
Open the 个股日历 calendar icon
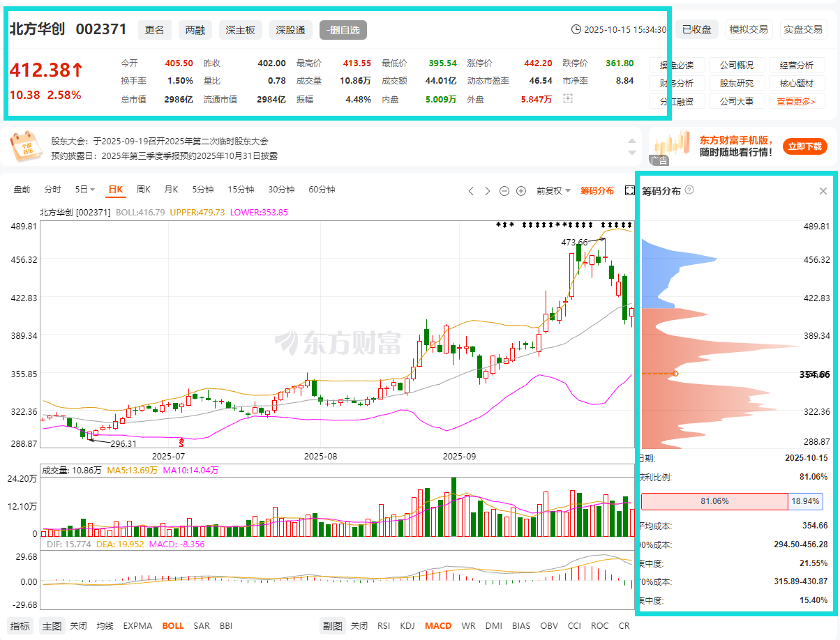26,146
